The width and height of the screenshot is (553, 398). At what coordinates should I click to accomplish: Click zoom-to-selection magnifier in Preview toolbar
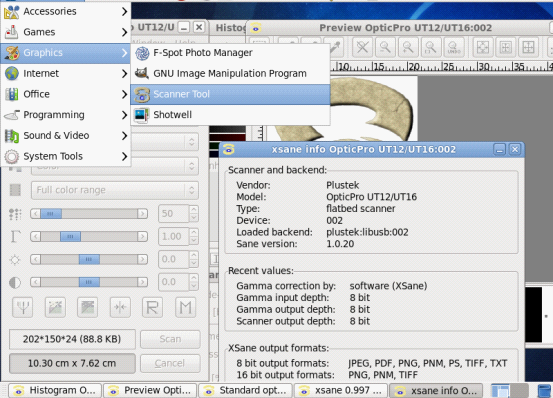[430, 47]
